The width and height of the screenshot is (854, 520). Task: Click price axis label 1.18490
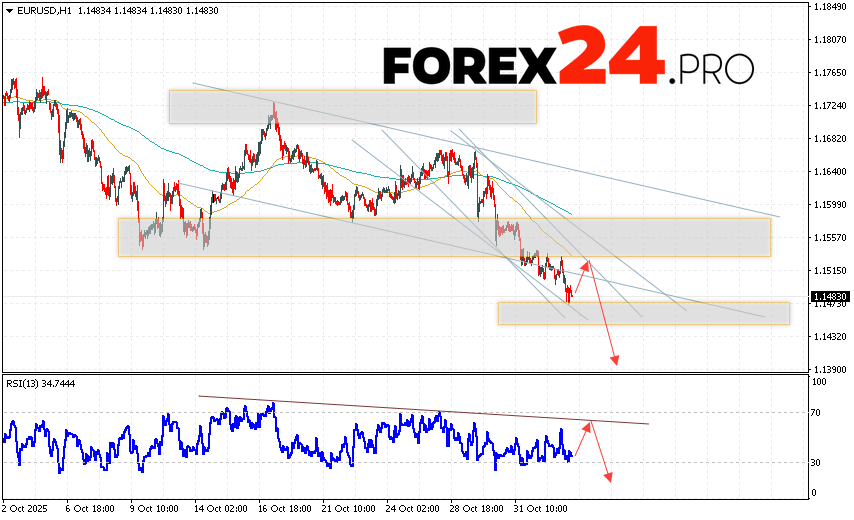830,7
